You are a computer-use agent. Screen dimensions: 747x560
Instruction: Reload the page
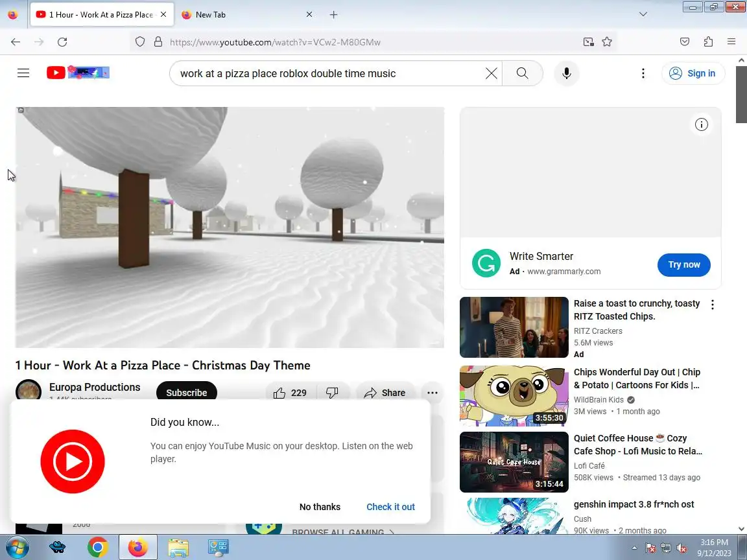(x=62, y=42)
